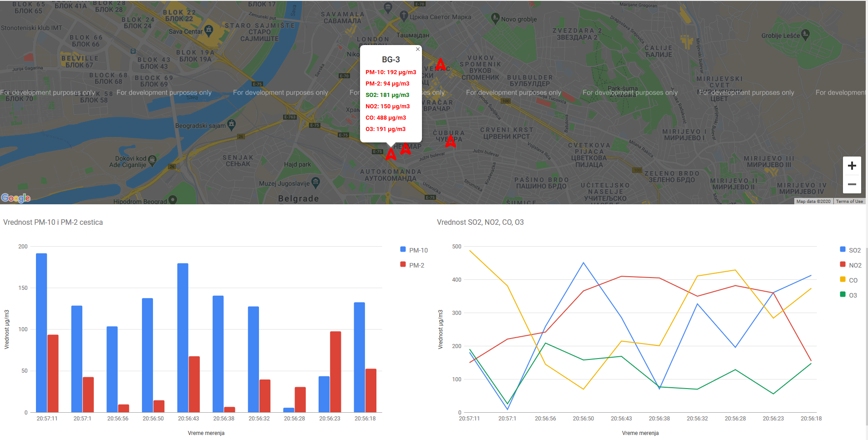This screenshot has width=868, height=440.
Task: Click the A marker below the BG-3 popup
Action: (405, 149)
